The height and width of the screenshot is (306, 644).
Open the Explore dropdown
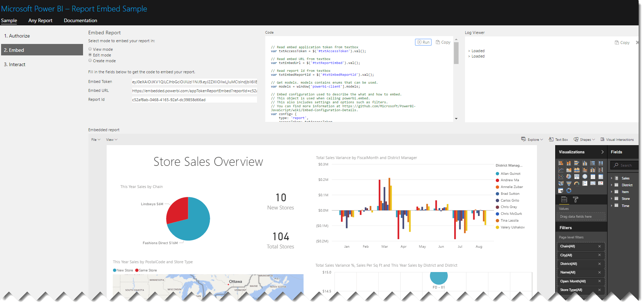532,139
